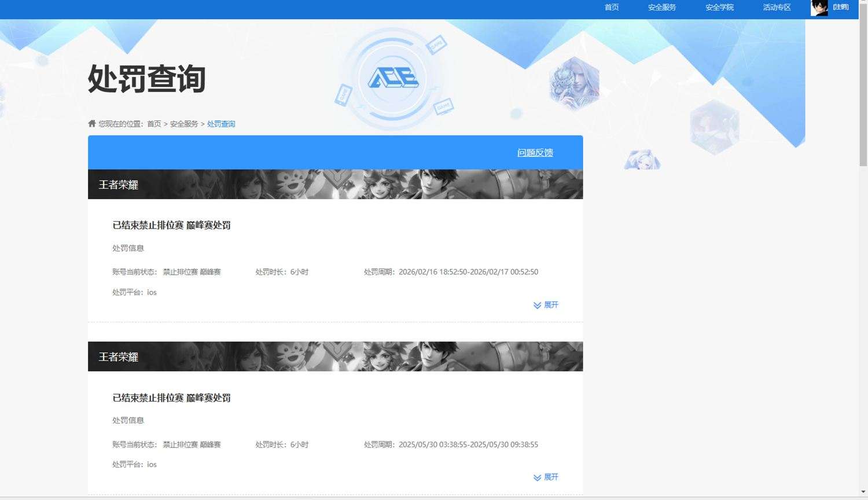Go to 安全服务 in breadcrumb
Screen dimensions: 868x500
pyautogui.click(x=184, y=124)
